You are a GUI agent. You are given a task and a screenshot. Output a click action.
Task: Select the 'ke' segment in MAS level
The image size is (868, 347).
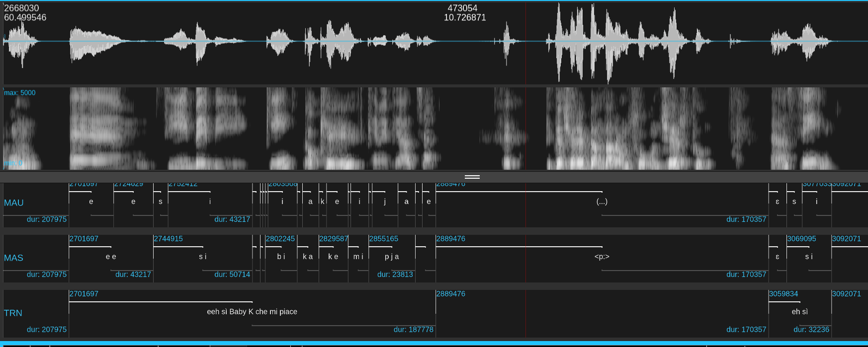tap(333, 257)
